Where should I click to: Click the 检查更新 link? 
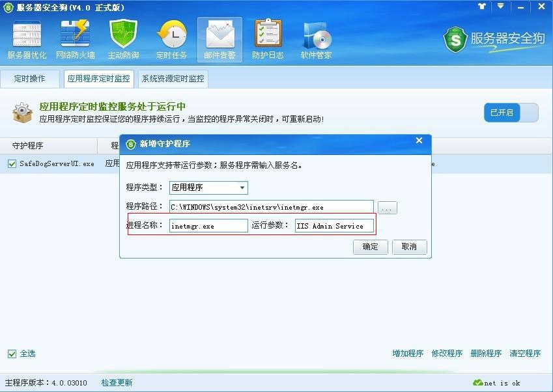point(117,383)
